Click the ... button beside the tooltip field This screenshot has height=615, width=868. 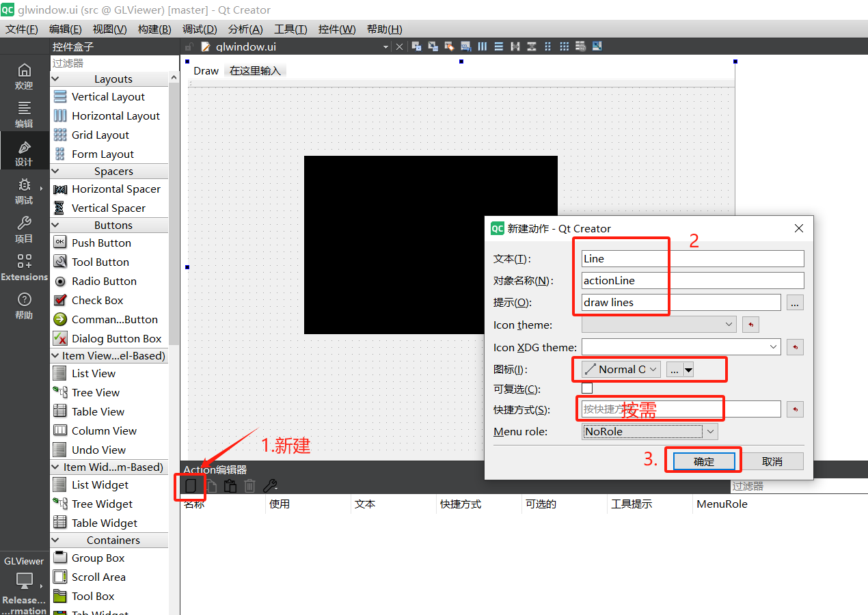tap(795, 302)
